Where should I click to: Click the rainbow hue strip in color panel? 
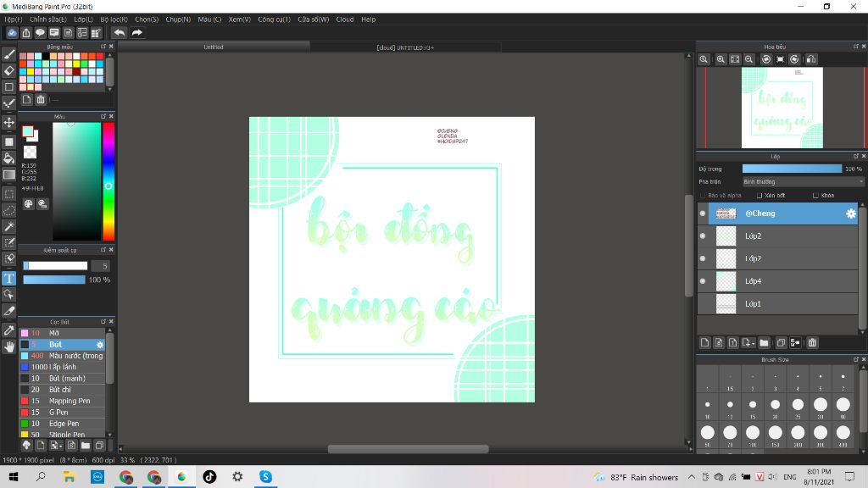108,181
